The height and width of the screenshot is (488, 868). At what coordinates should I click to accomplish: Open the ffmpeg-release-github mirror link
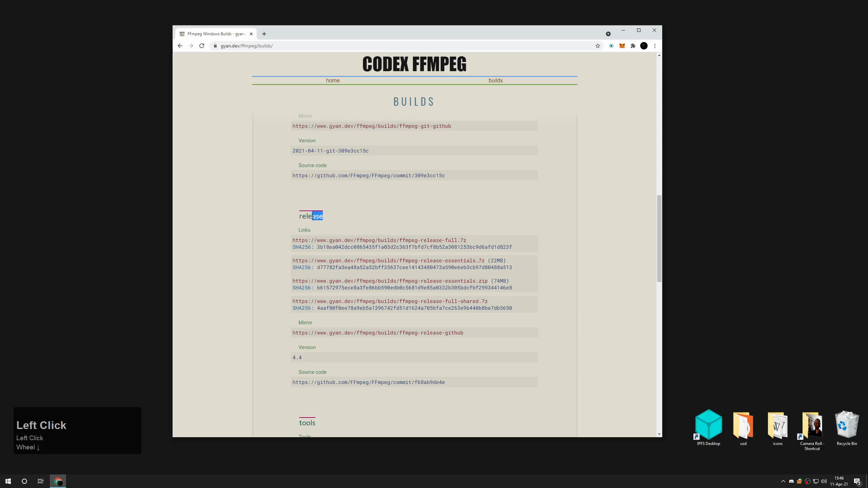[x=378, y=333]
